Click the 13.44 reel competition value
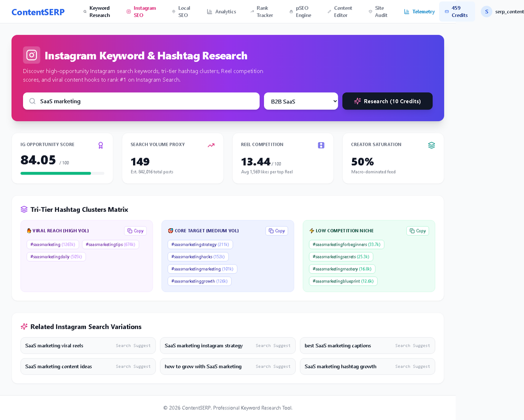This screenshot has height=420, width=524. click(x=256, y=162)
